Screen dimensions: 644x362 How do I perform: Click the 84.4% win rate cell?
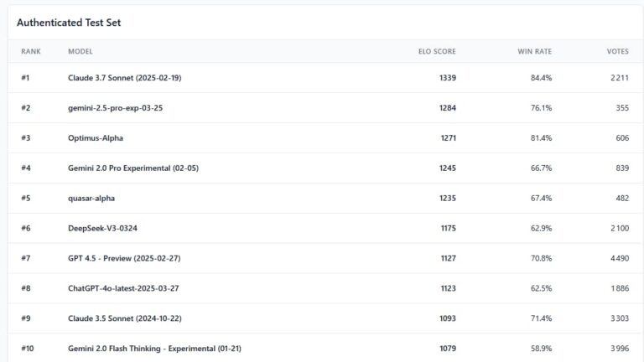(x=541, y=78)
